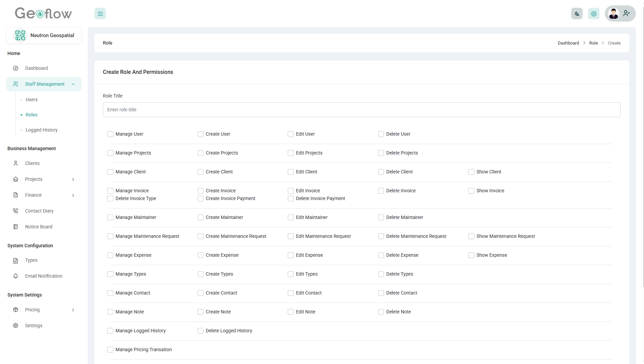Click the hamburger menu toggle icon

pyautogui.click(x=100, y=14)
